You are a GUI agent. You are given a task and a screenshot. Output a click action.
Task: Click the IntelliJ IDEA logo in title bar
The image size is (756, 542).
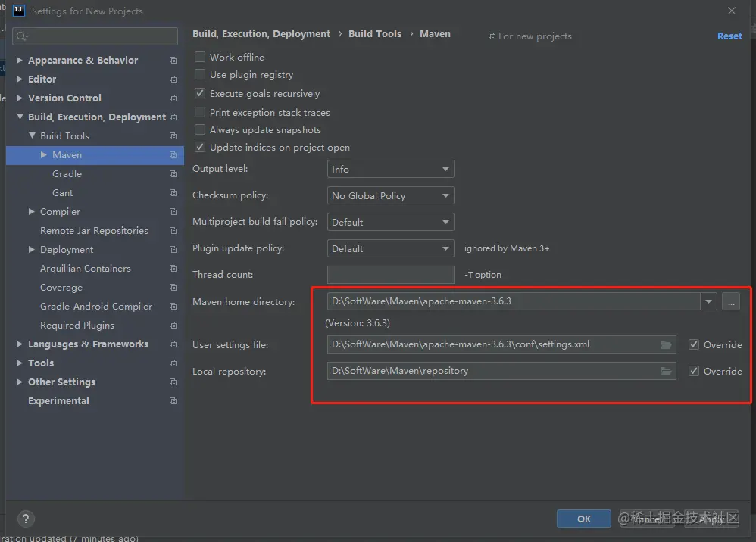[x=18, y=11]
